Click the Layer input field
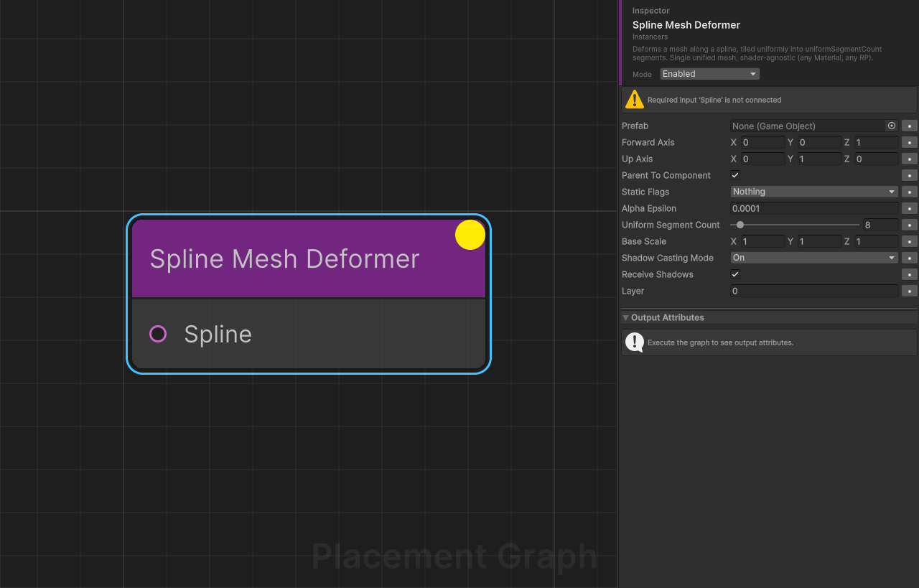The width and height of the screenshot is (919, 588). pyautogui.click(x=814, y=291)
